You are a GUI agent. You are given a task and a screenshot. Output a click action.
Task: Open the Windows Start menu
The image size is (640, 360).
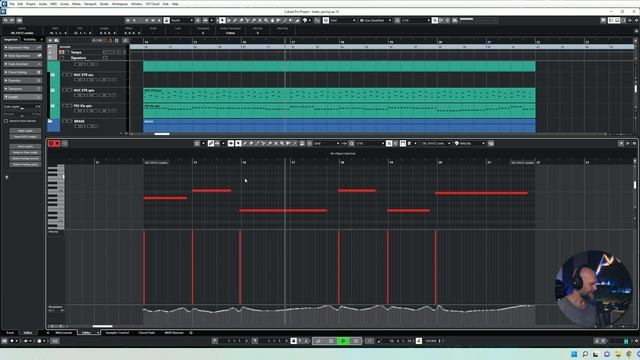(x=574, y=354)
